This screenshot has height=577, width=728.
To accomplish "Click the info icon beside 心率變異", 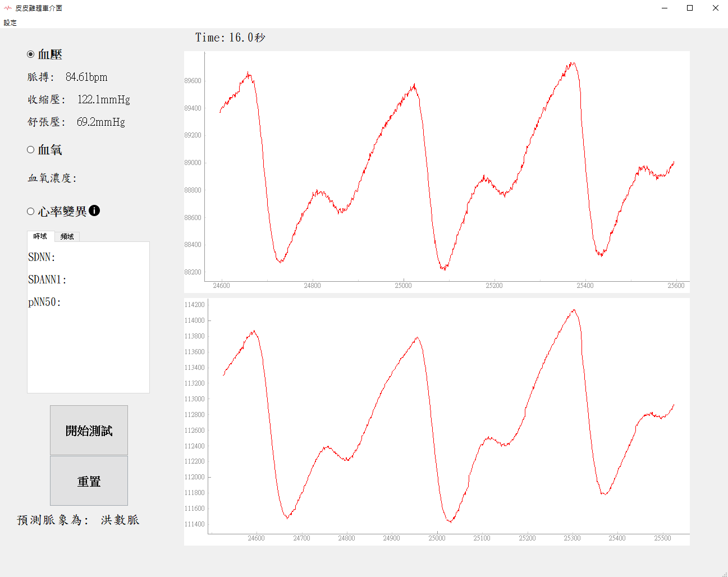I will (94, 210).
